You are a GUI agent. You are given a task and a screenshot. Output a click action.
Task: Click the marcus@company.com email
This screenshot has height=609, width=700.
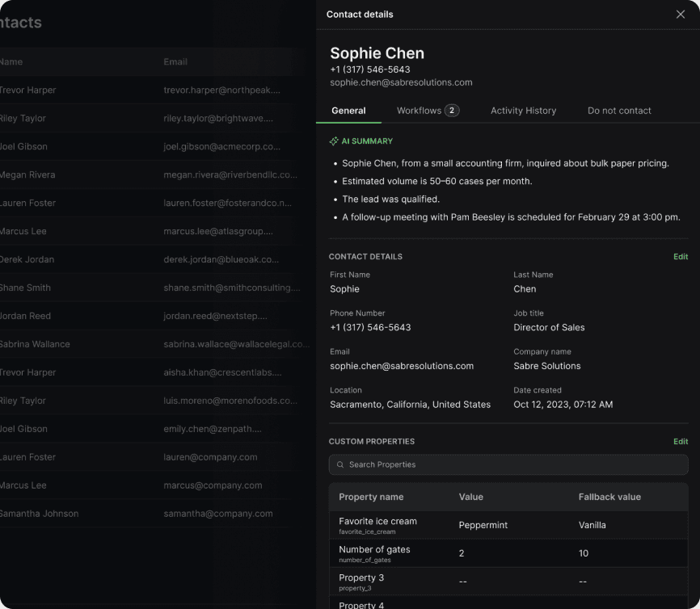[213, 485]
